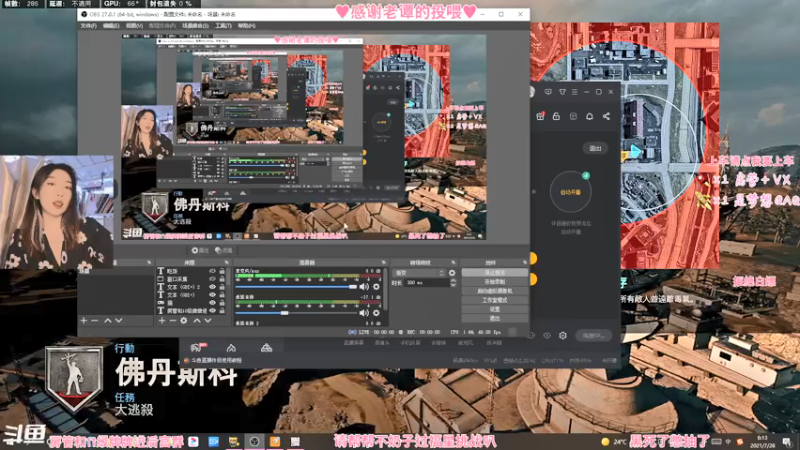Toggle the eye icon at companion window bottom
Screen dimensions: 800x450
(547, 335)
